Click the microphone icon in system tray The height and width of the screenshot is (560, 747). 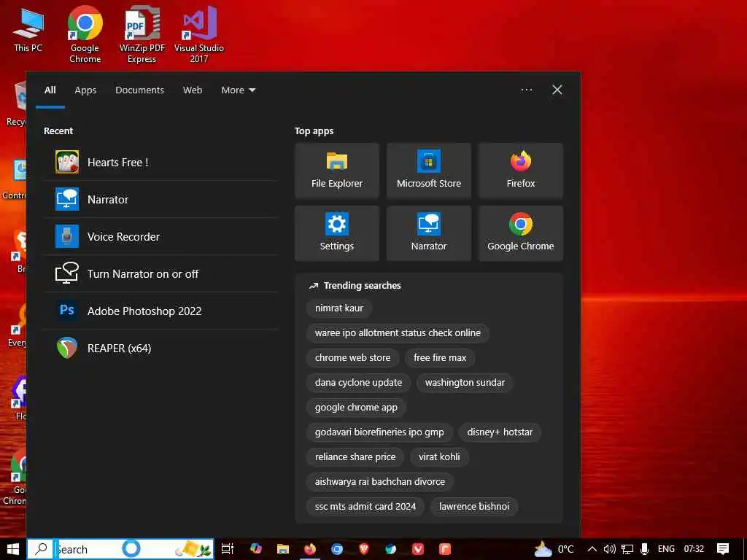click(x=644, y=549)
